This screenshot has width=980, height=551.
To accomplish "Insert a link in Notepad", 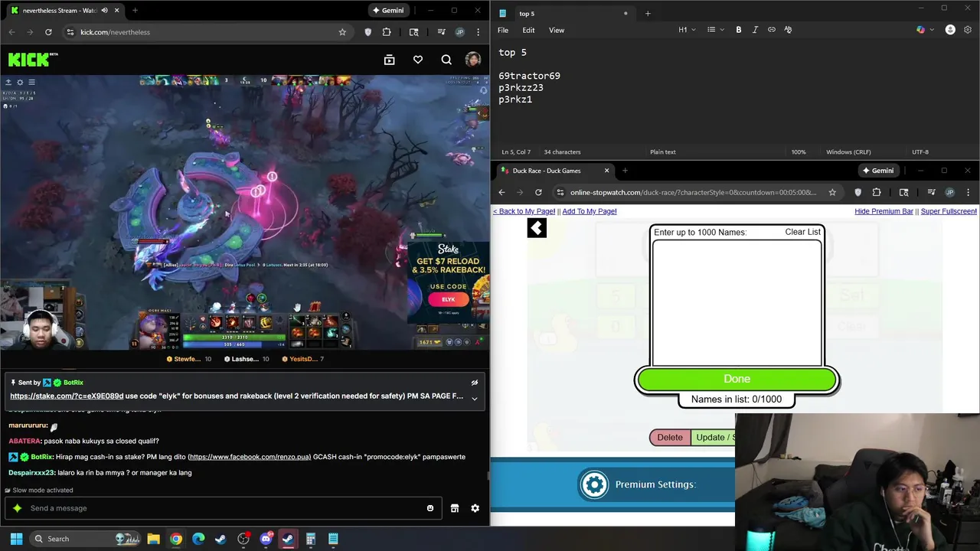I will 772,30.
